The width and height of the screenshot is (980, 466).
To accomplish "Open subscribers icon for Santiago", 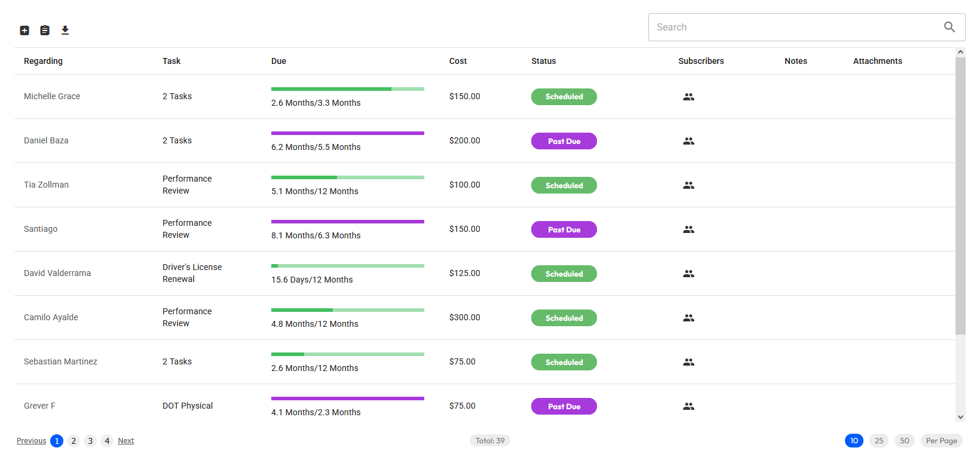I will point(689,229).
